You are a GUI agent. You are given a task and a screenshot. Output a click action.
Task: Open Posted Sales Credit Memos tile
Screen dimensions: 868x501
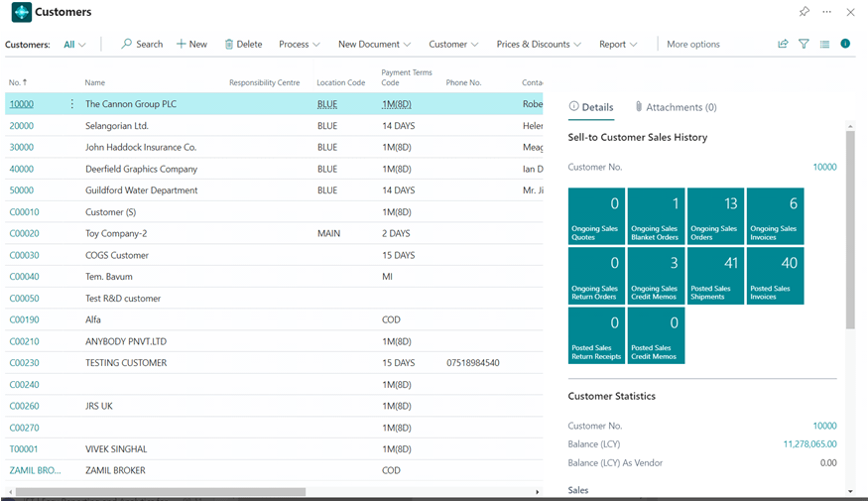pos(656,335)
